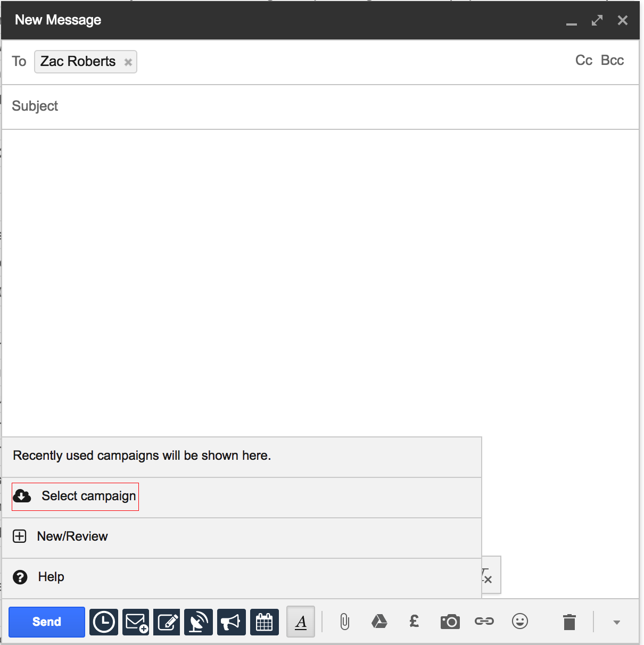Click into the Subject field

[x=319, y=106]
